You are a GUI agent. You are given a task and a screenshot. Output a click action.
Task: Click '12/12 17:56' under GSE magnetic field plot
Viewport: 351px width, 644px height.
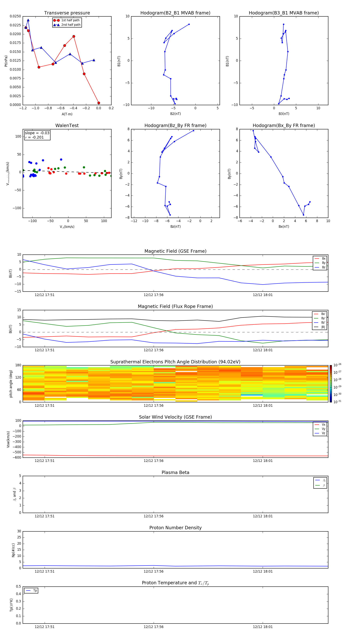[x=153, y=295]
